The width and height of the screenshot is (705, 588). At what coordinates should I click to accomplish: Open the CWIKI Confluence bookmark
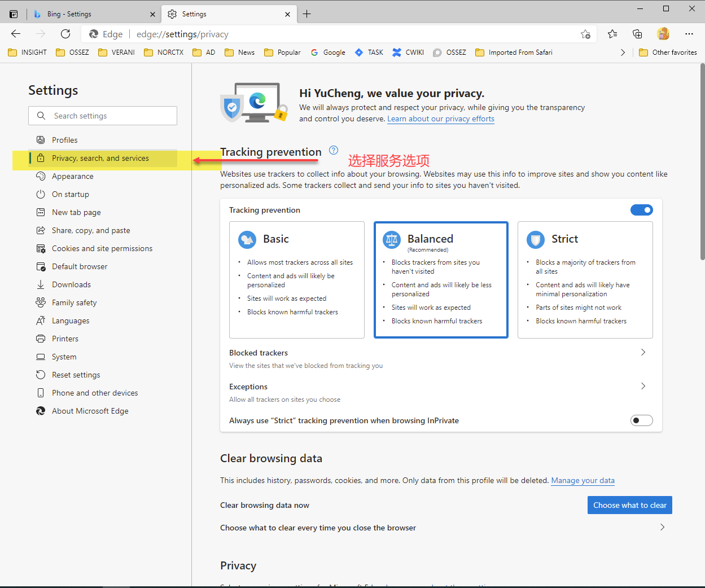pos(408,52)
